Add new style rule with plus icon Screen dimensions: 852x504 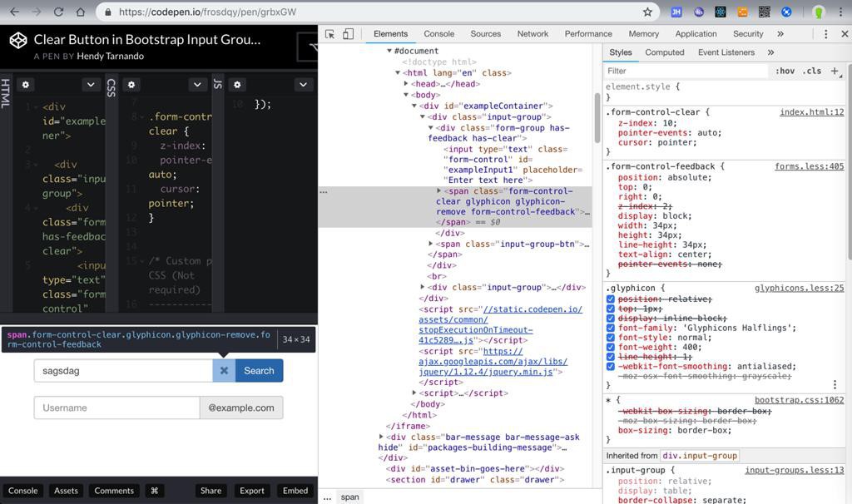[x=835, y=71]
